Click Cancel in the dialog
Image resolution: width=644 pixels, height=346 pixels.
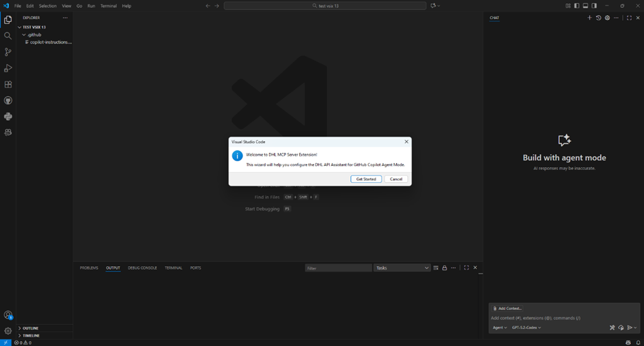click(x=396, y=179)
